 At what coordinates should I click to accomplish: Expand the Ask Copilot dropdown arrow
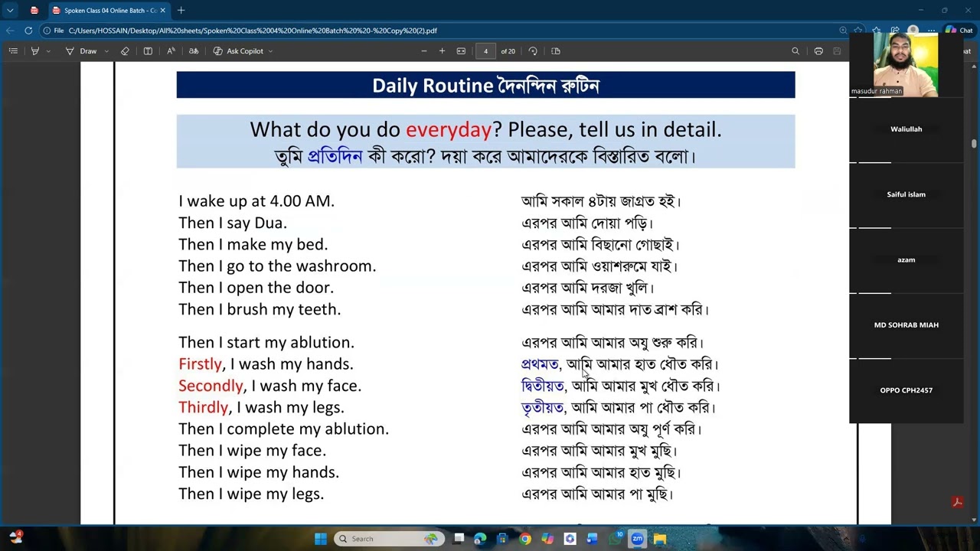tap(270, 51)
